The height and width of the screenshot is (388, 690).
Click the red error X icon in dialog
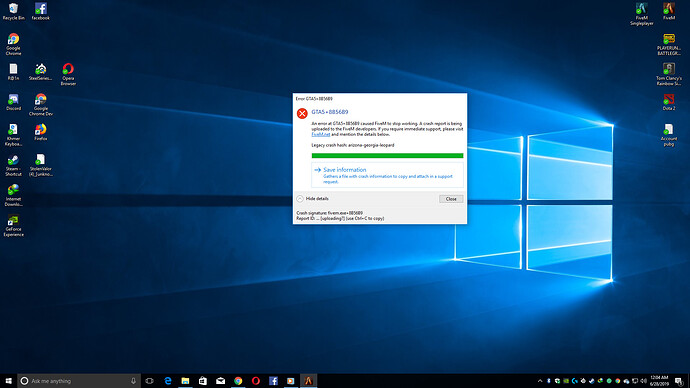tap(302, 113)
